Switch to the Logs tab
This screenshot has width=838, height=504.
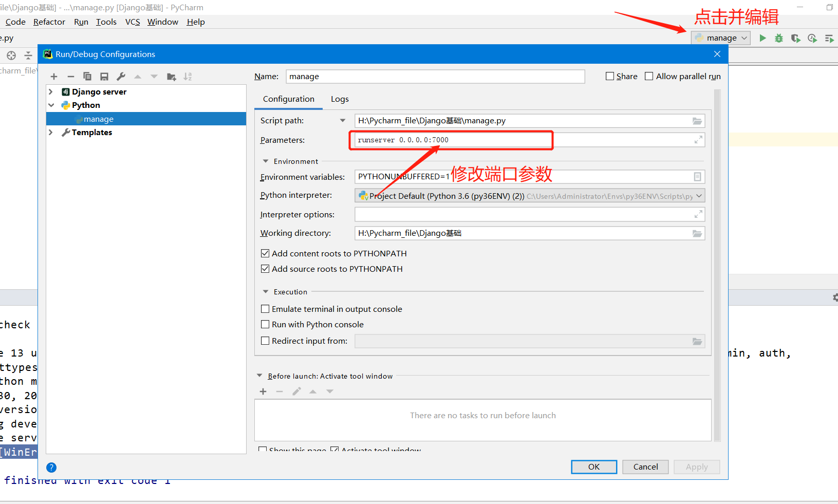tap(340, 99)
